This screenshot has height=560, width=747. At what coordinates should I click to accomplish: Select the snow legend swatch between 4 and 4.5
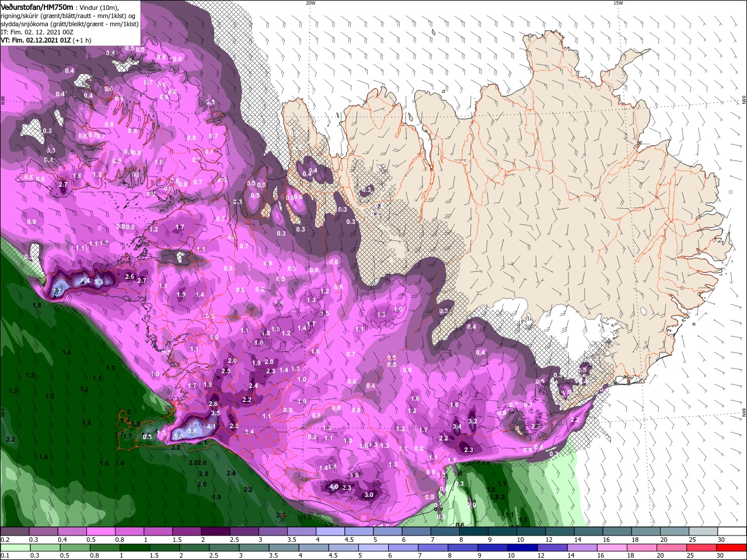coord(330,531)
